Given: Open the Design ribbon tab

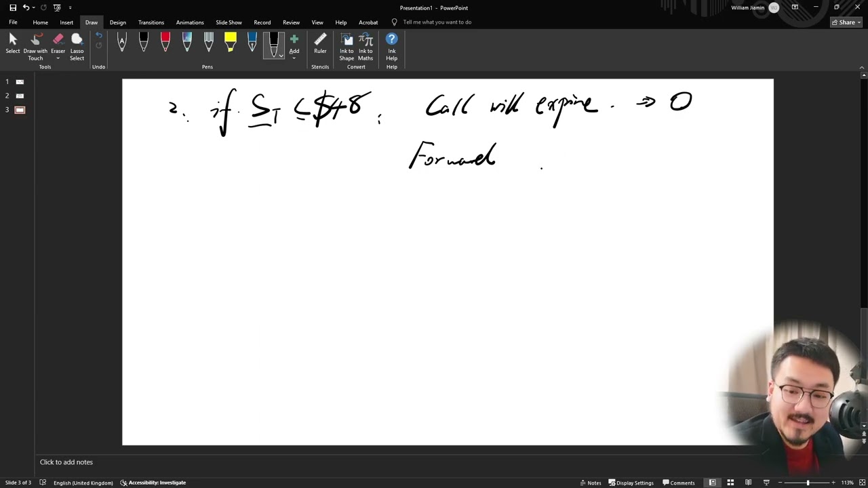Looking at the screenshot, I should (x=118, y=22).
